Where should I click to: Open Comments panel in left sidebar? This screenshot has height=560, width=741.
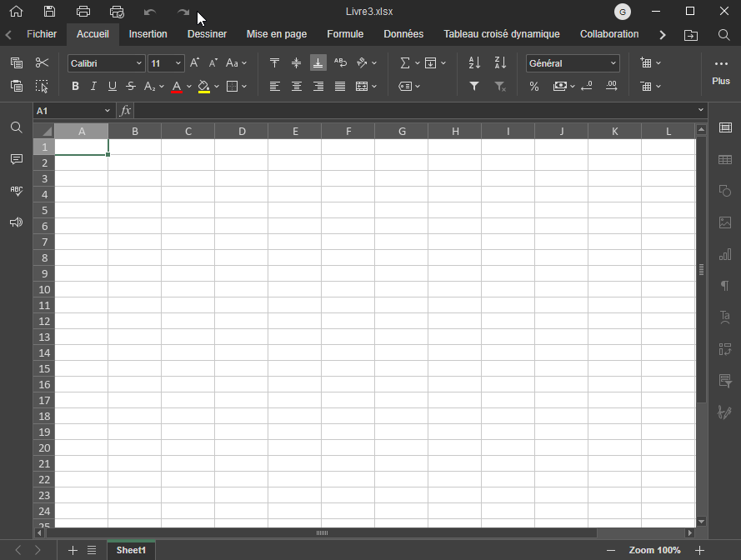click(x=16, y=159)
